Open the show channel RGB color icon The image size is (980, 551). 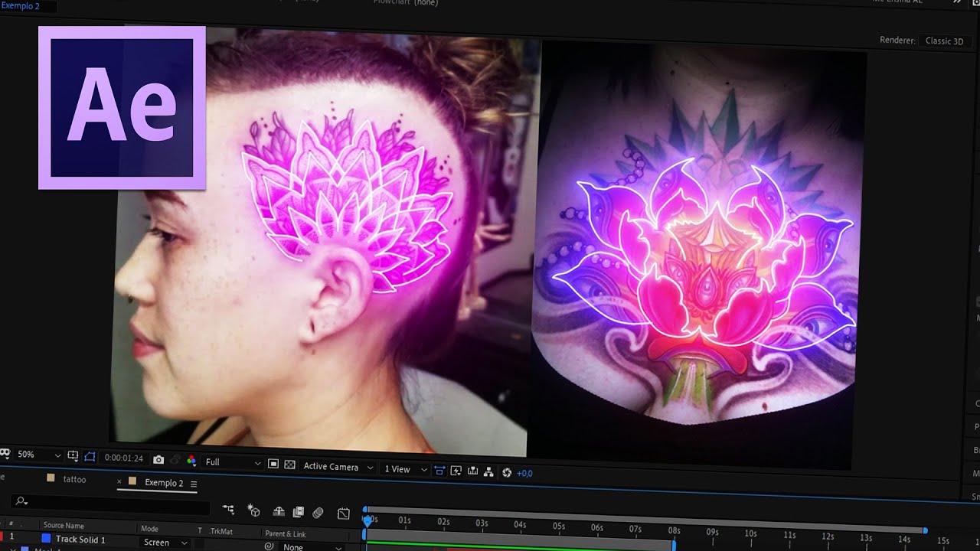point(191,461)
